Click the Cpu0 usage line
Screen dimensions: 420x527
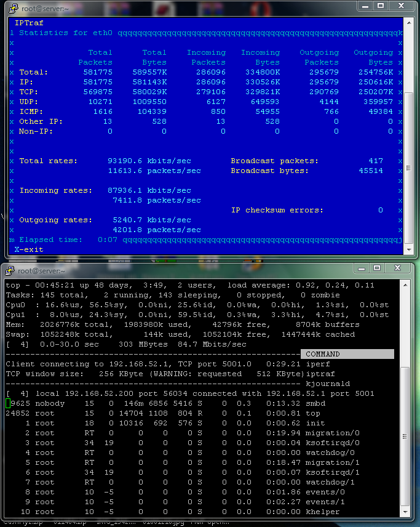pos(197,305)
